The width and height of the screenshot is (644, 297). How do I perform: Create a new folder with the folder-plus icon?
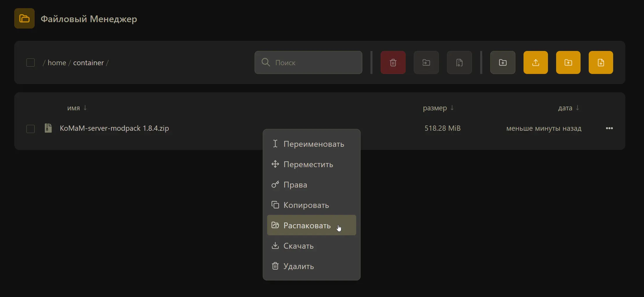pos(503,63)
